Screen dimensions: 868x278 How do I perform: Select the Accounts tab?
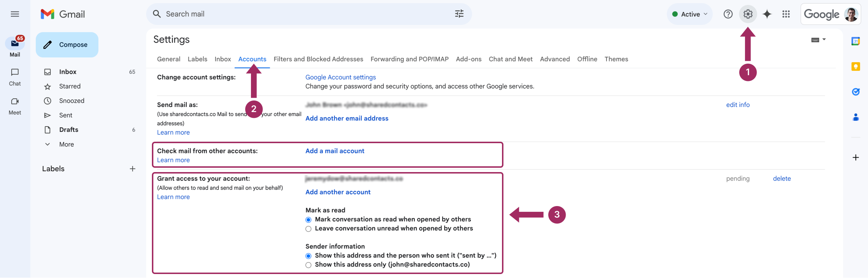point(252,59)
